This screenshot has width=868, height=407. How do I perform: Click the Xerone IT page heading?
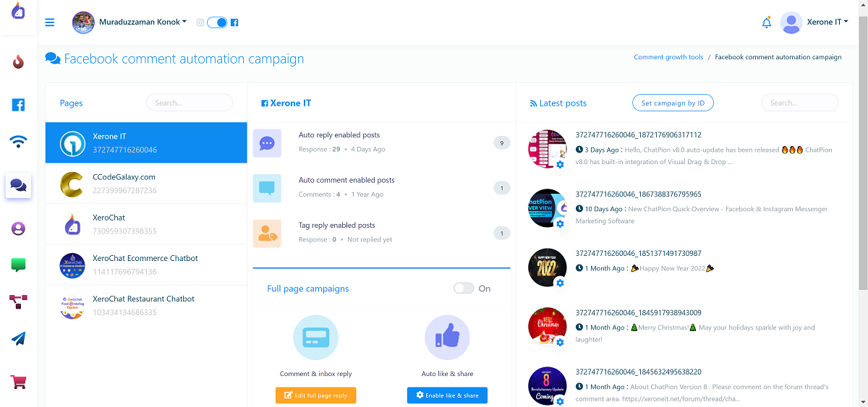coord(286,103)
